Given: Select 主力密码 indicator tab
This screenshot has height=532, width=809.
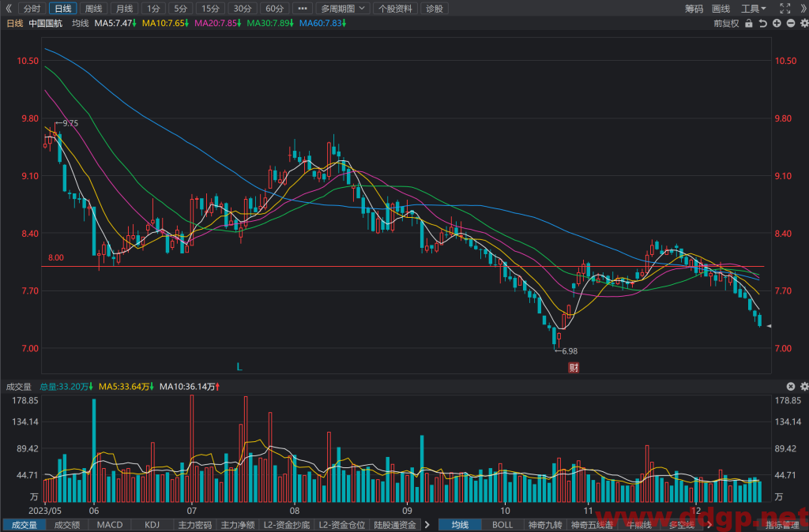Looking at the screenshot, I should pyautogui.click(x=195, y=525).
